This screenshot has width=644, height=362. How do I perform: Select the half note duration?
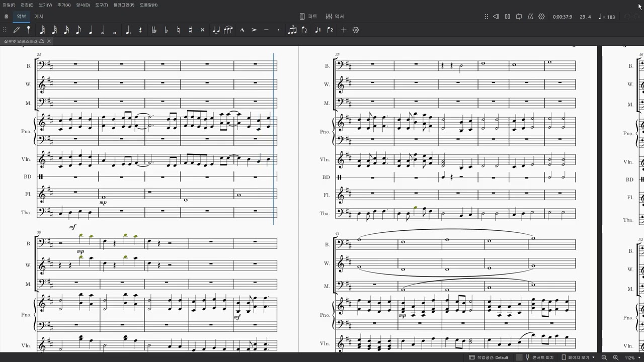[x=103, y=30]
